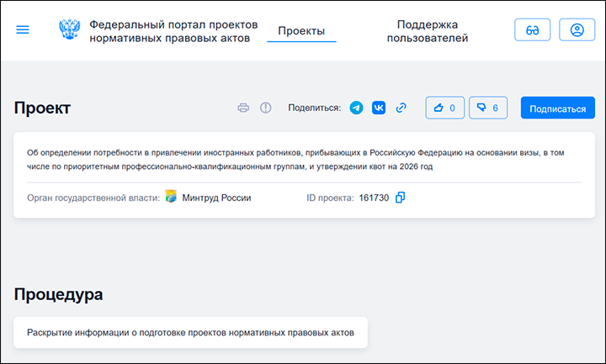This screenshot has width=606, height=364.
Task: Open the visually impaired glasses mode
Action: (x=533, y=30)
